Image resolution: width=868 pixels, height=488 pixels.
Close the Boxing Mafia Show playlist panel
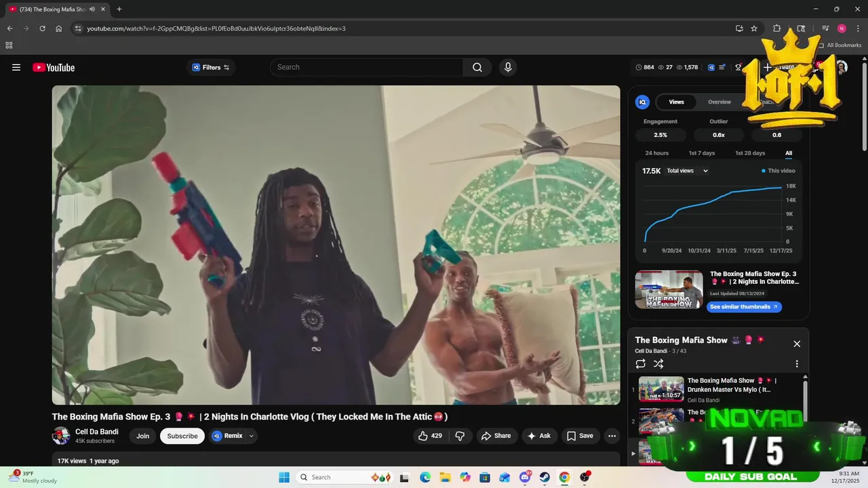point(797,344)
